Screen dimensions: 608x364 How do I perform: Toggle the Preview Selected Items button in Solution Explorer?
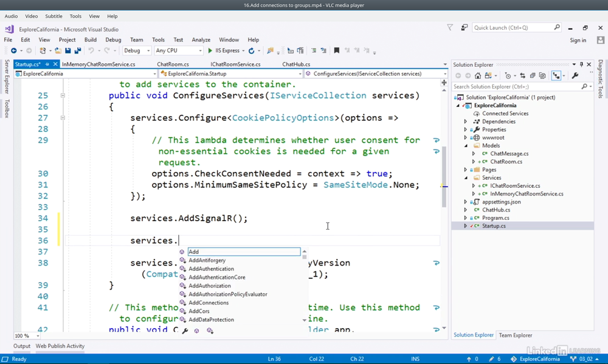556,76
